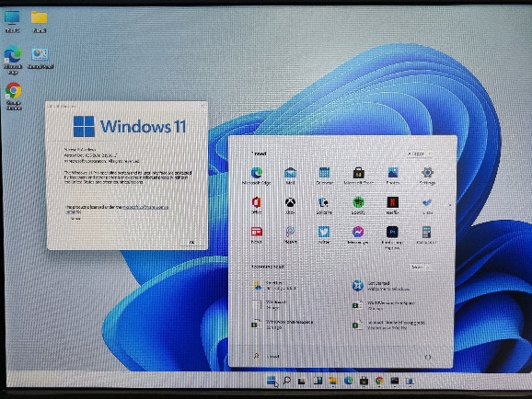Open the Mail app in Start menu
The height and width of the screenshot is (399, 532).
(291, 176)
